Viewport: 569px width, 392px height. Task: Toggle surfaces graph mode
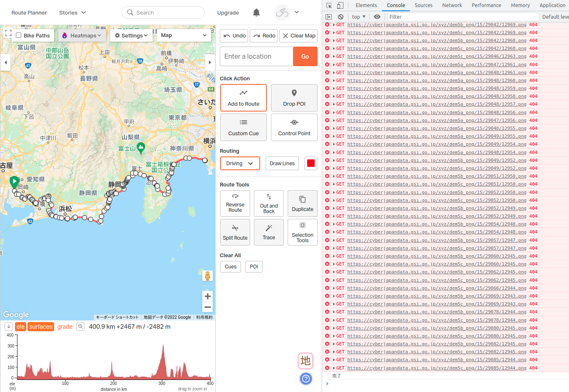click(x=41, y=327)
